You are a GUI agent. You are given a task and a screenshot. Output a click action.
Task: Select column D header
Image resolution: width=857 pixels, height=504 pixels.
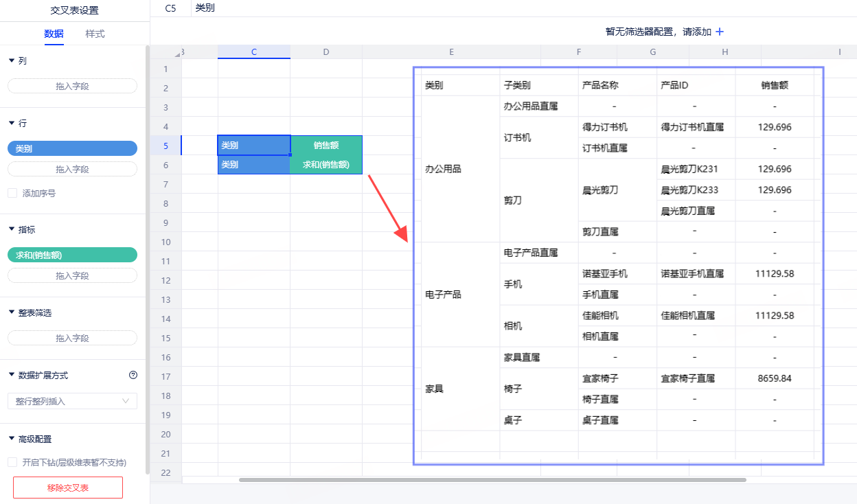(x=325, y=52)
